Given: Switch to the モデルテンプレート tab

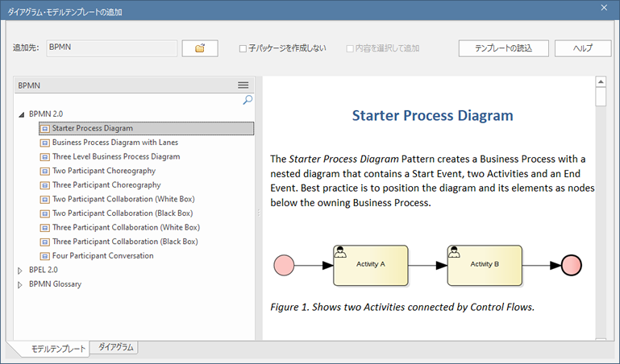Looking at the screenshot, I should pyautogui.click(x=58, y=349).
